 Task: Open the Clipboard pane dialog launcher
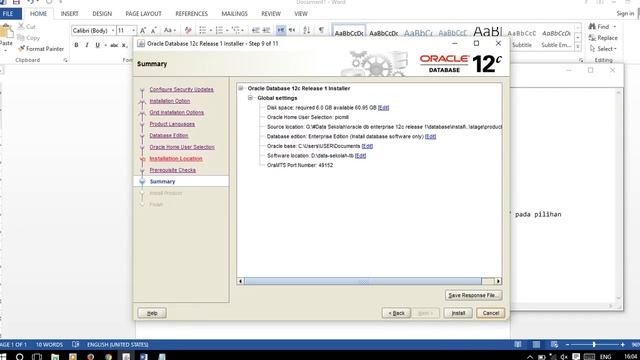point(65,60)
